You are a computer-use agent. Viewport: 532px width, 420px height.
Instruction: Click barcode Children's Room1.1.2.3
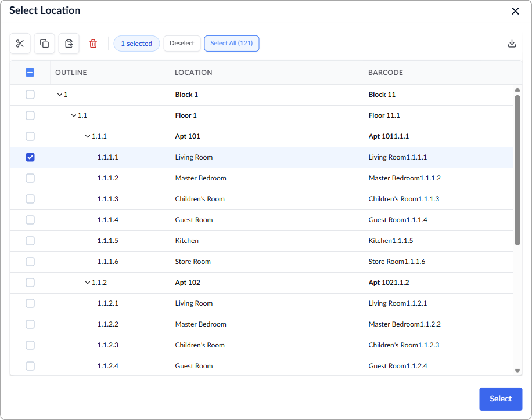pyautogui.click(x=404, y=345)
